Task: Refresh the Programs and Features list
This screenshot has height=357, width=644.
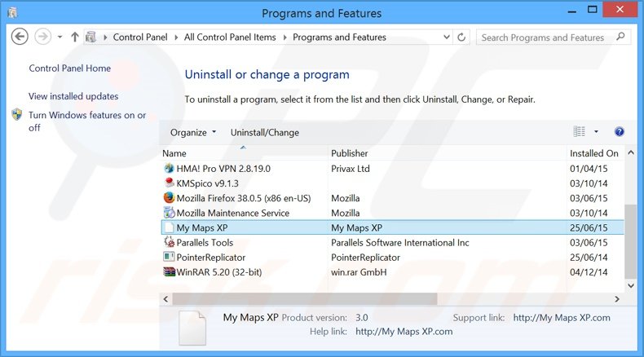Action: click(461, 37)
